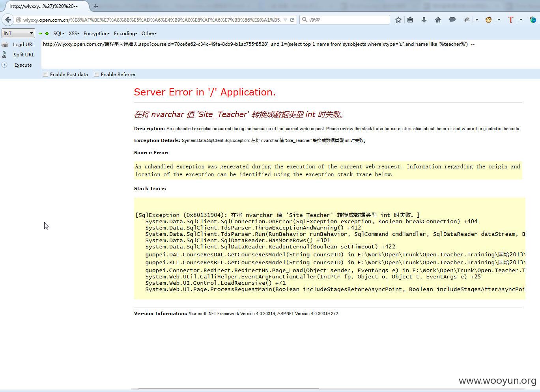Click the globe extension icon at the far right

(533, 20)
